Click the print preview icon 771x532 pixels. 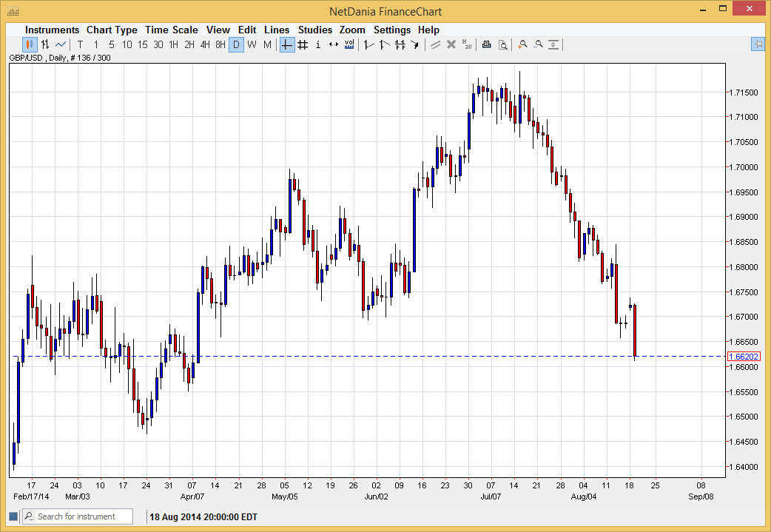[x=502, y=44]
